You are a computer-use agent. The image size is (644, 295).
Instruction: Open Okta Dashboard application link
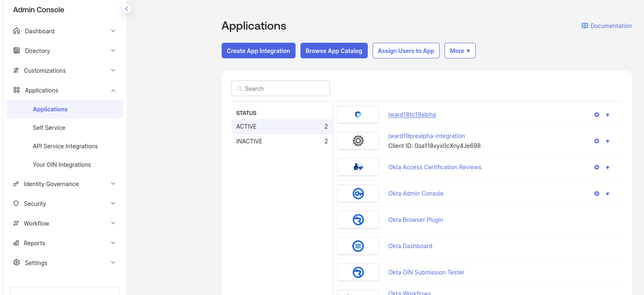410,246
